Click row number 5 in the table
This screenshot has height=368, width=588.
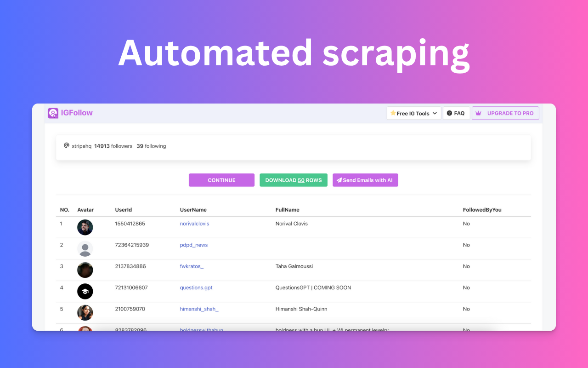coord(62,309)
